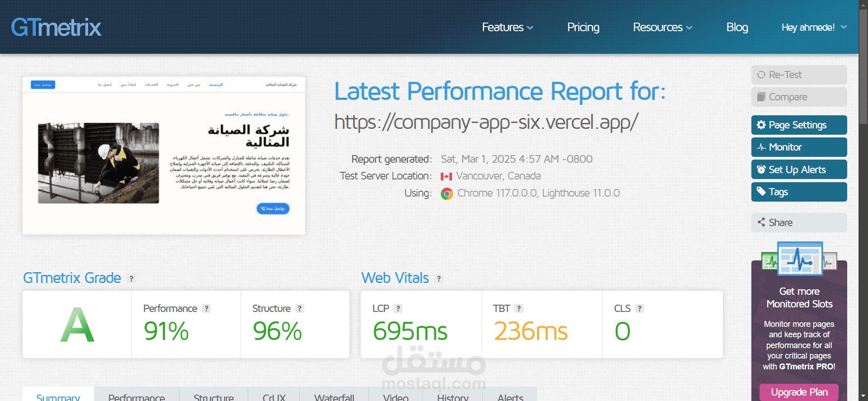Click the 695ms LCP value
The image size is (868, 401).
(x=410, y=331)
